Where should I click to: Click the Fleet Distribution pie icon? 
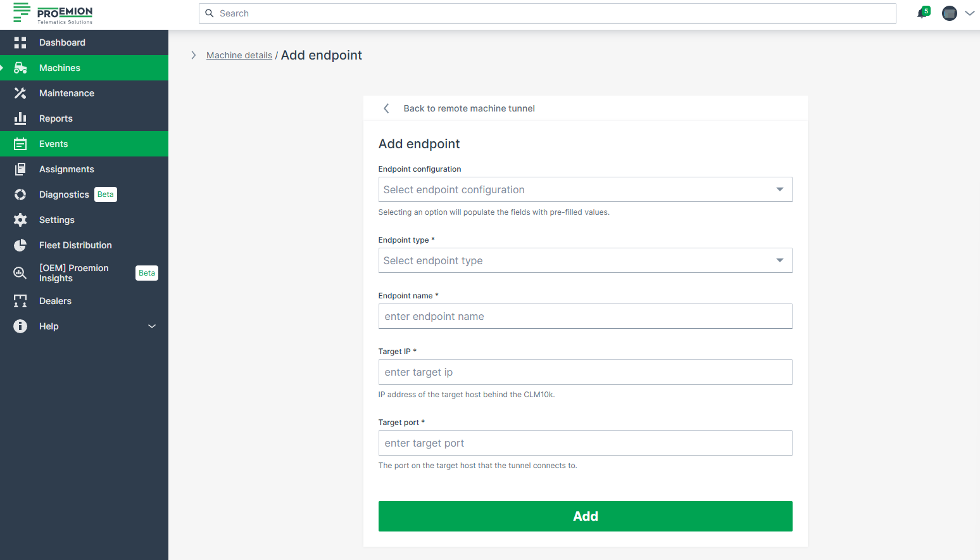[x=20, y=245]
